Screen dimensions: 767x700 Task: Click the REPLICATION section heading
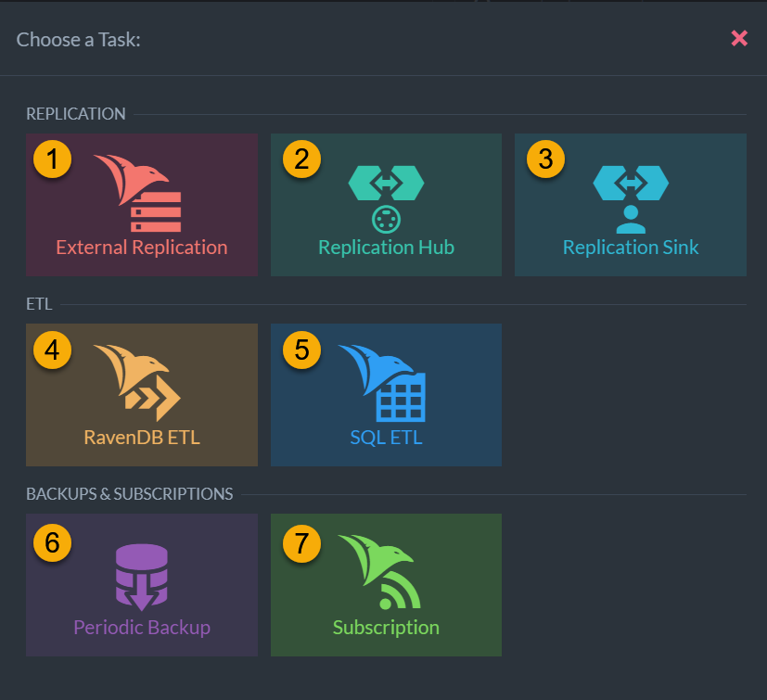(x=76, y=114)
